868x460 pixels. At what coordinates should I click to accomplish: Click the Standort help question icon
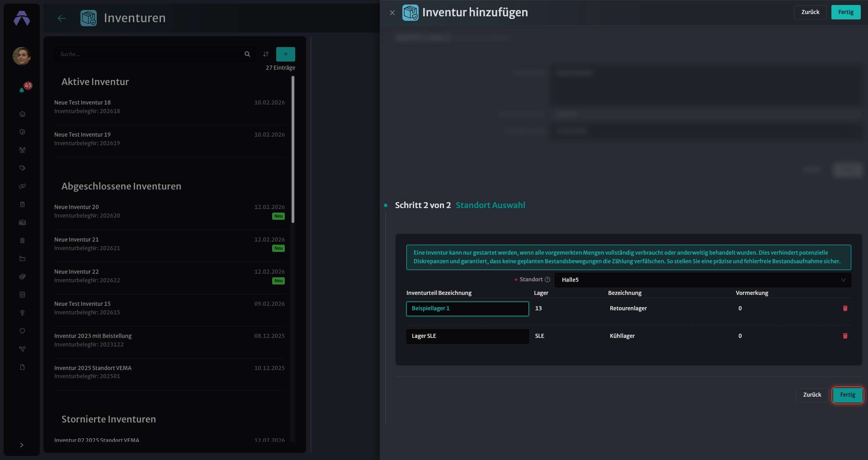tap(547, 280)
